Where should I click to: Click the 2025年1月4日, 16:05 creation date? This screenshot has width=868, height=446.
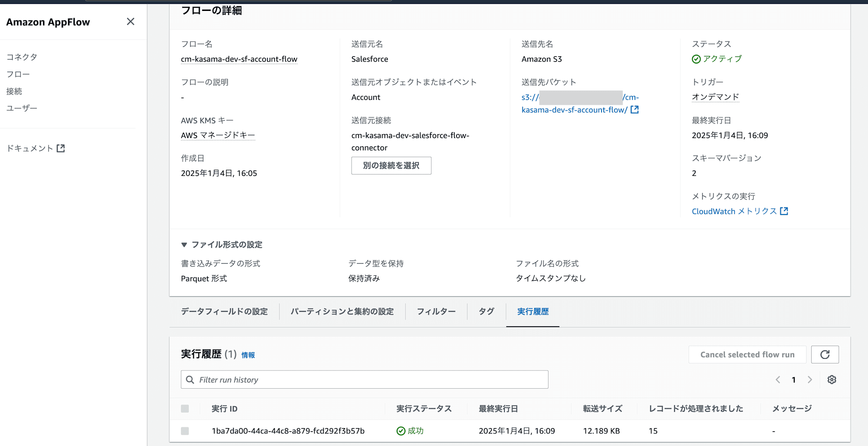point(219,173)
